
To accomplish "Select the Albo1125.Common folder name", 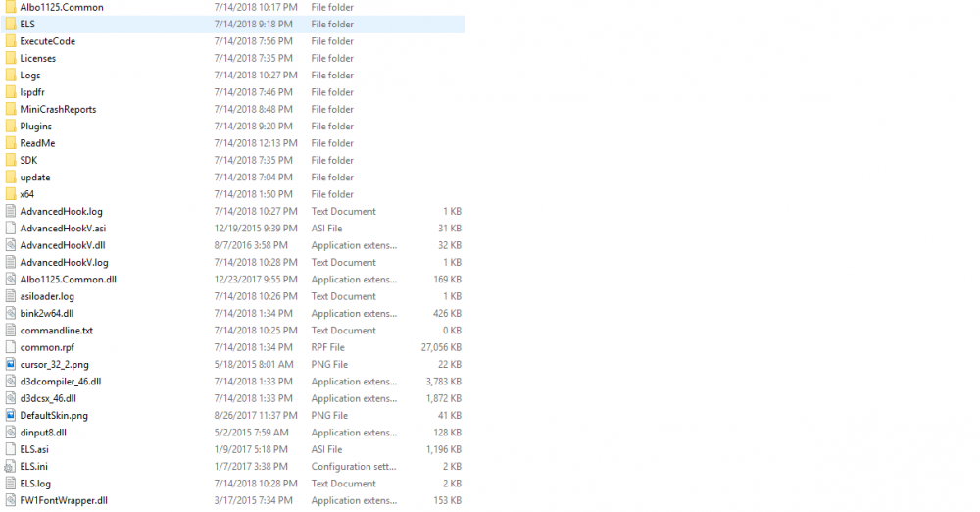I will [x=62, y=7].
